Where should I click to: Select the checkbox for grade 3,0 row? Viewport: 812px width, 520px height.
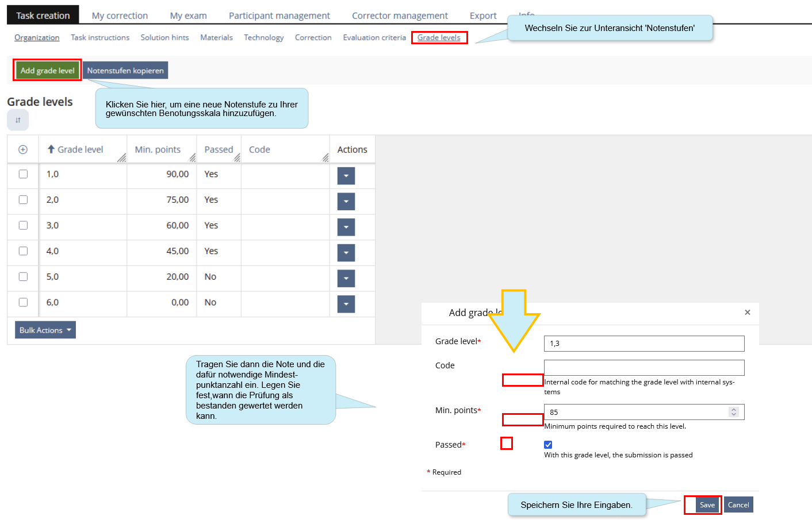(23, 225)
